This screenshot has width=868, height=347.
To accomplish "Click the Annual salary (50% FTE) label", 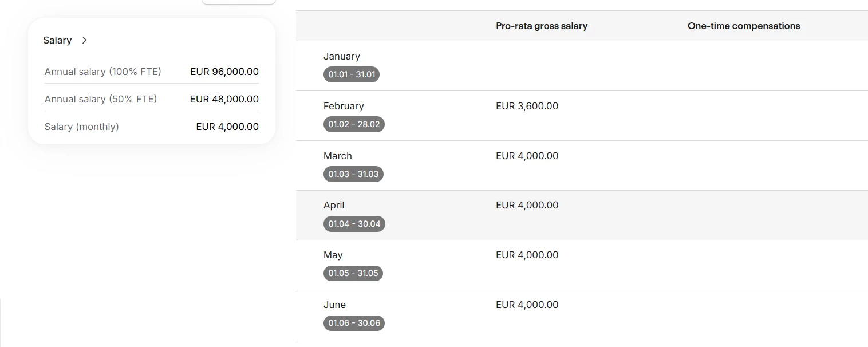I will tap(101, 99).
